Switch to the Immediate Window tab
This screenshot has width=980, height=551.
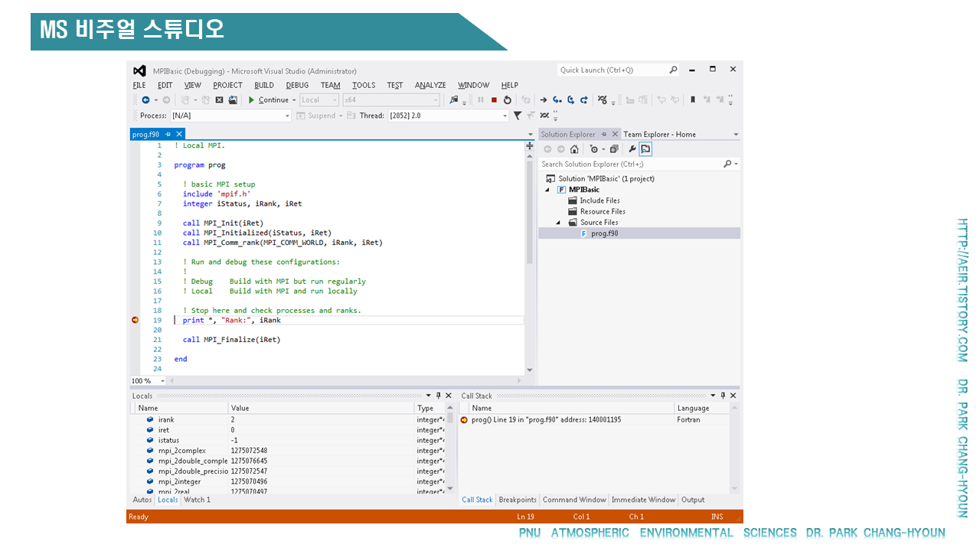(643, 500)
